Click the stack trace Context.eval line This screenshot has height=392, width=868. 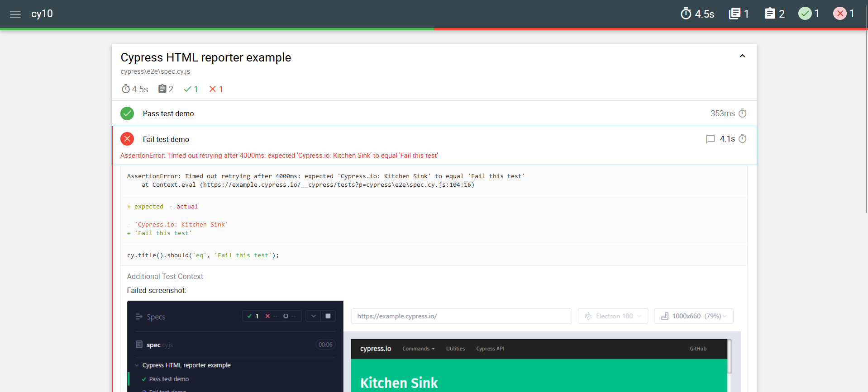pos(308,185)
